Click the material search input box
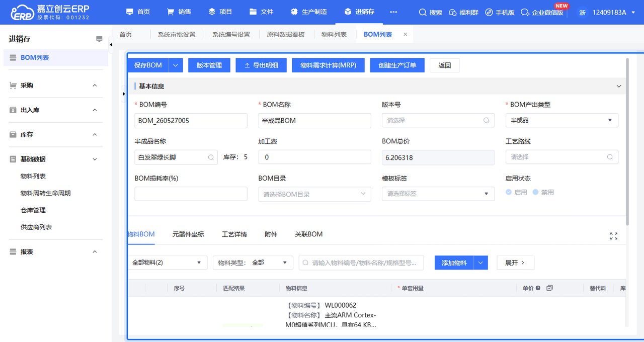This screenshot has width=644, height=342. (361, 263)
